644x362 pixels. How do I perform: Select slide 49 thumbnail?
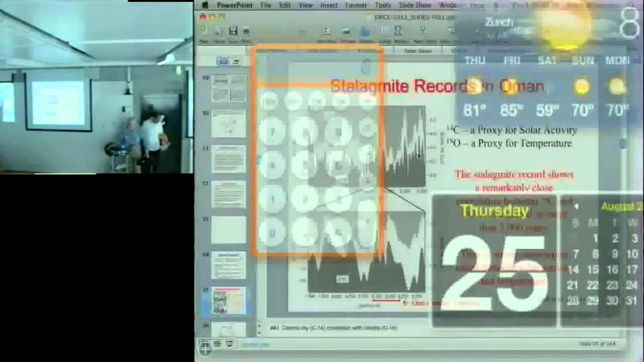228,88
